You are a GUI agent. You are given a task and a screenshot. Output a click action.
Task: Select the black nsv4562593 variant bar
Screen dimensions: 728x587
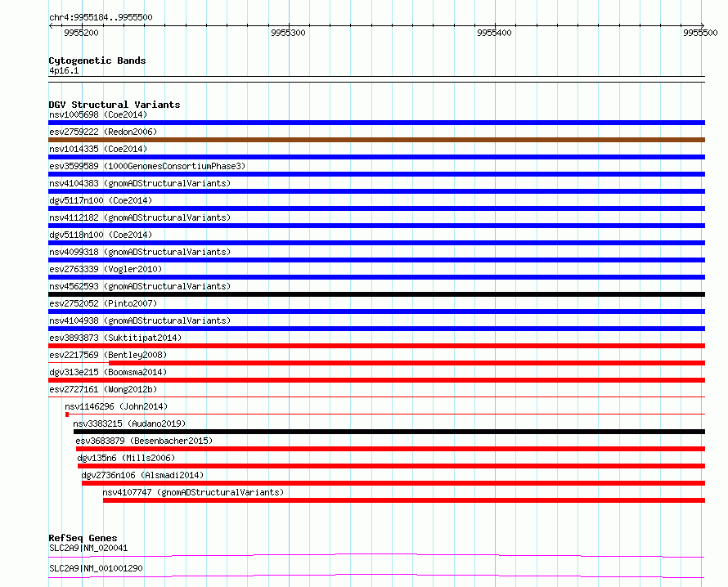tap(376, 294)
